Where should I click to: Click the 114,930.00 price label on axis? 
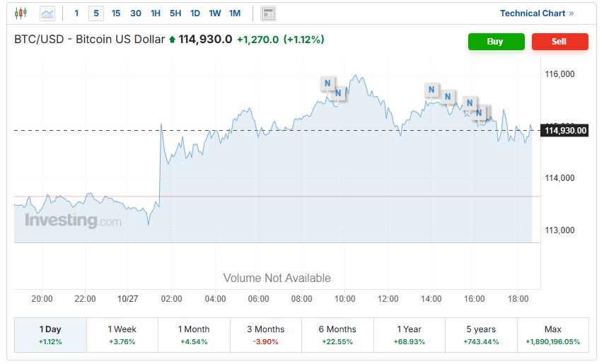(566, 130)
